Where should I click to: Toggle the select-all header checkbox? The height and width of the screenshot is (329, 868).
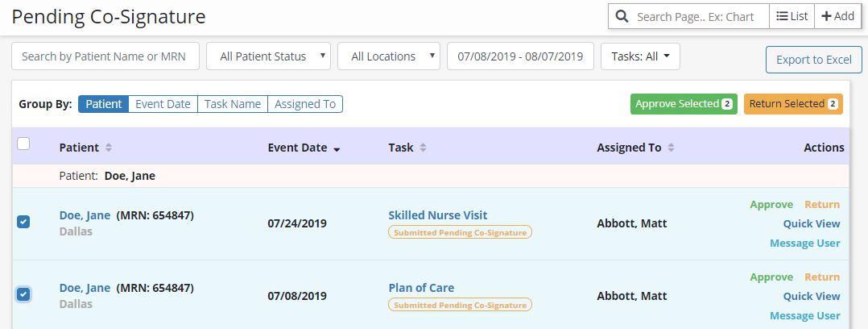click(23, 144)
